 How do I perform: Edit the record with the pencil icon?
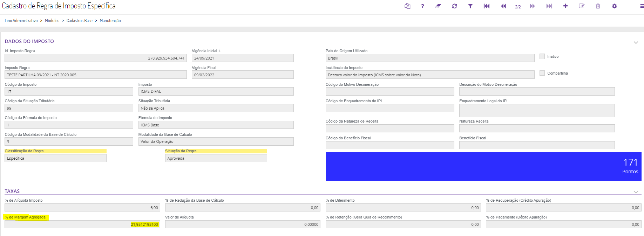pyautogui.click(x=582, y=6)
